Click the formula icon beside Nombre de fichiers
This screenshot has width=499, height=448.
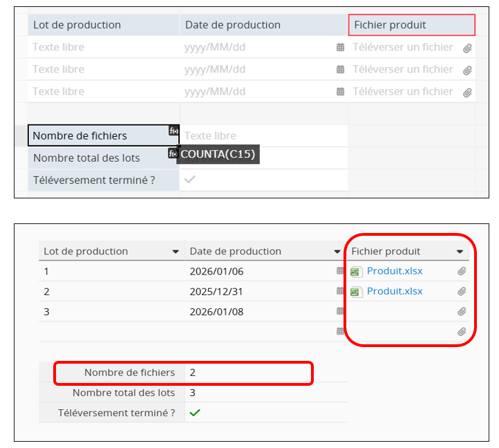coord(173,131)
